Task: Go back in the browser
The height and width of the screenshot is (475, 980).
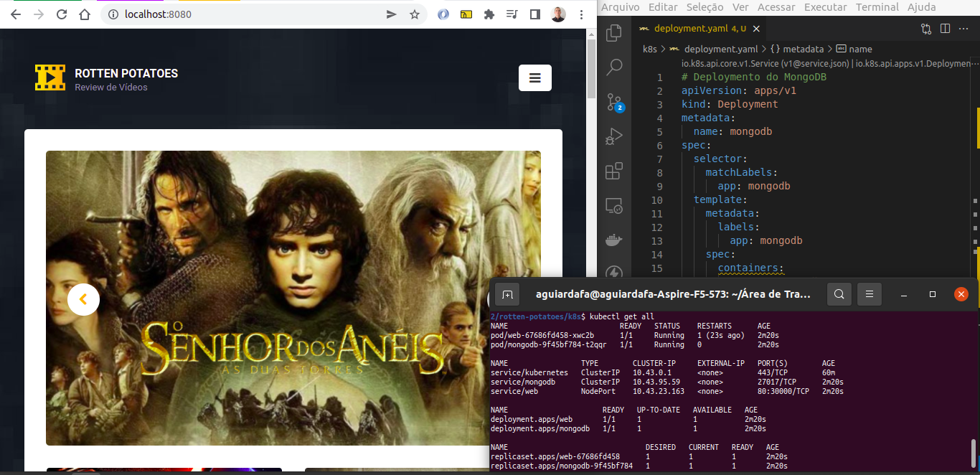Action: 16,14
